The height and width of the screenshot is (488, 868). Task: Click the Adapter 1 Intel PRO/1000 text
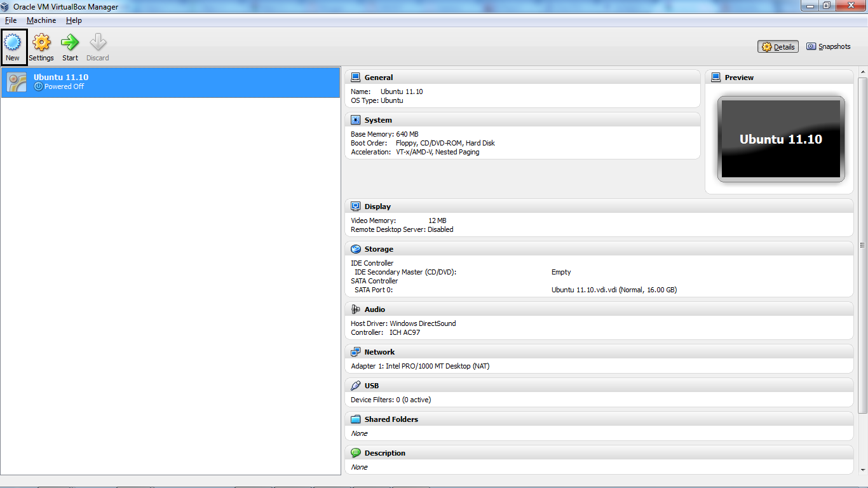click(x=420, y=366)
